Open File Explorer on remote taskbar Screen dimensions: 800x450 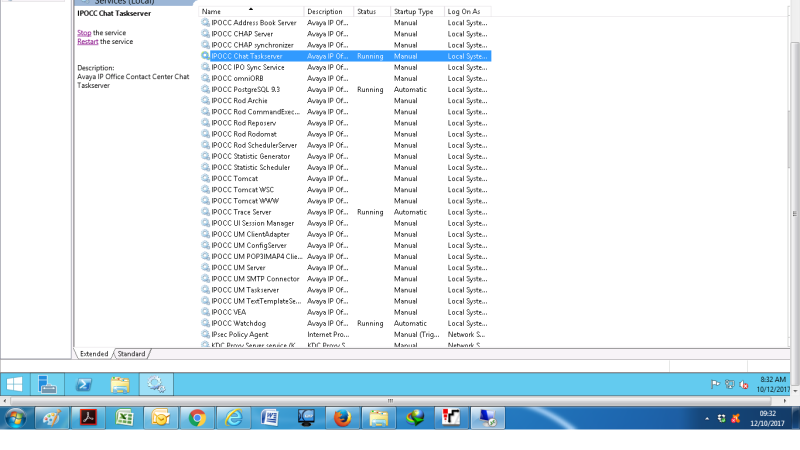pos(120,384)
